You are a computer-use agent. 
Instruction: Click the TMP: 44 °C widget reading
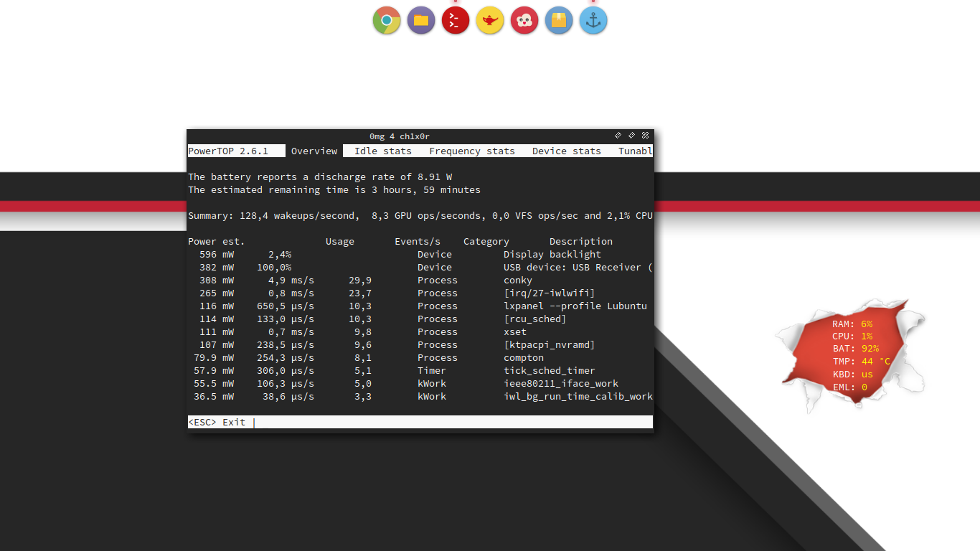click(861, 361)
